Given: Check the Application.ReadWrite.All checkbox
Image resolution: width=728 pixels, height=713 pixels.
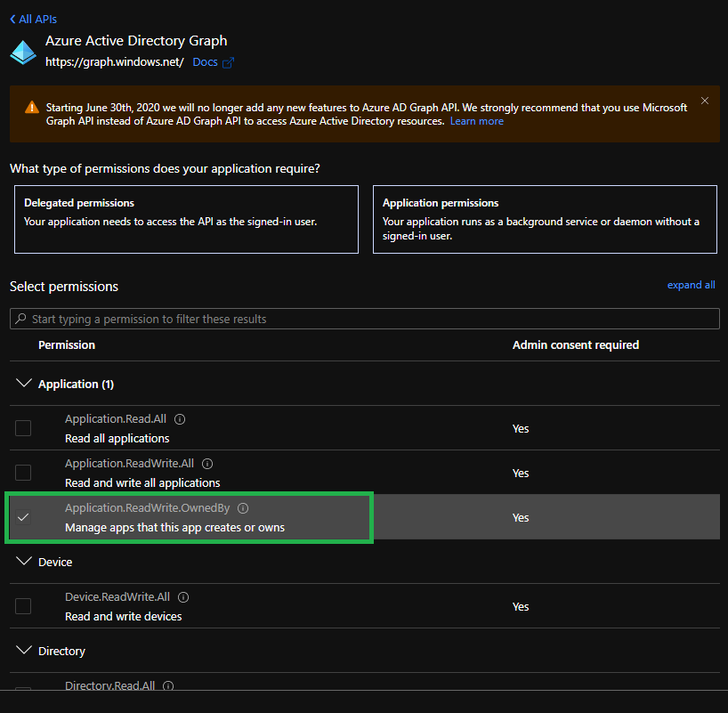Looking at the screenshot, I should [23, 473].
